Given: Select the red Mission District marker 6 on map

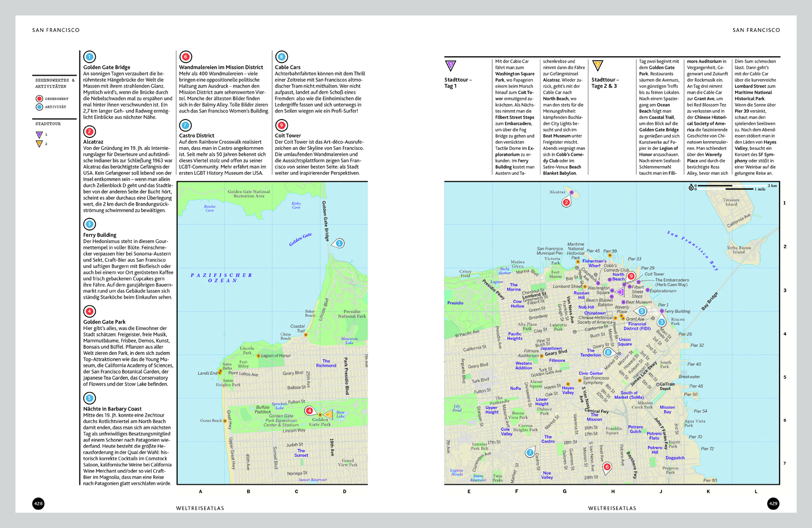Looking at the screenshot, I should point(607,466).
